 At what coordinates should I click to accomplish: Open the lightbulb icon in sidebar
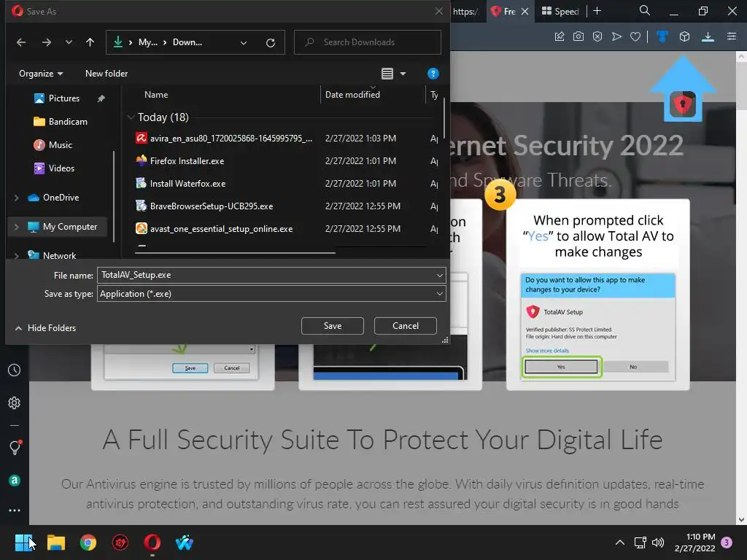coord(15,447)
